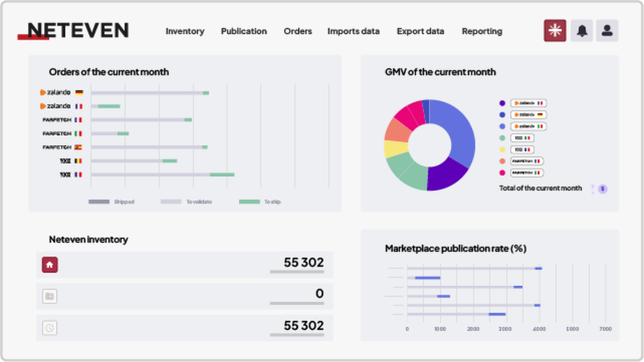This screenshot has width=644, height=362.
Task: Click the French flag in zalando orders row
Action: (79, 106)
